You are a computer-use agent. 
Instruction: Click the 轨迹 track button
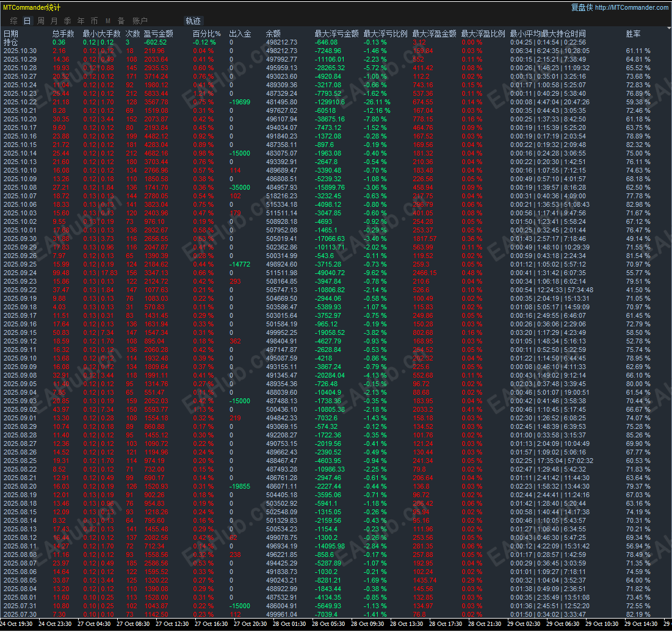(193, 21)
